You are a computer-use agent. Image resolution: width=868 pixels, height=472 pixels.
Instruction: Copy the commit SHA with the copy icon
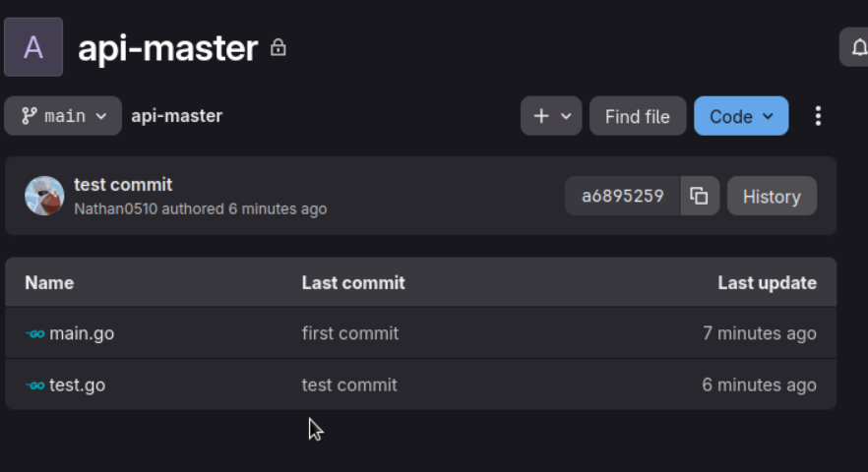[700, 196]
